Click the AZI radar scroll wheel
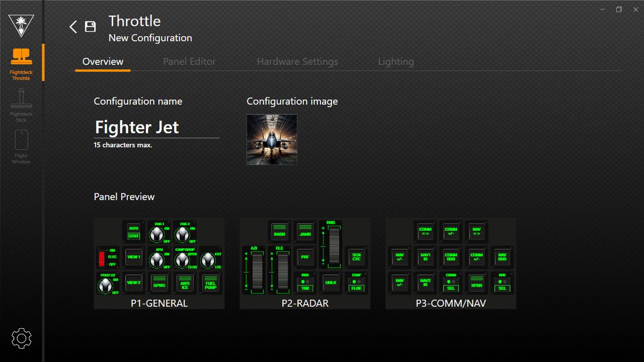 [254, 270]
